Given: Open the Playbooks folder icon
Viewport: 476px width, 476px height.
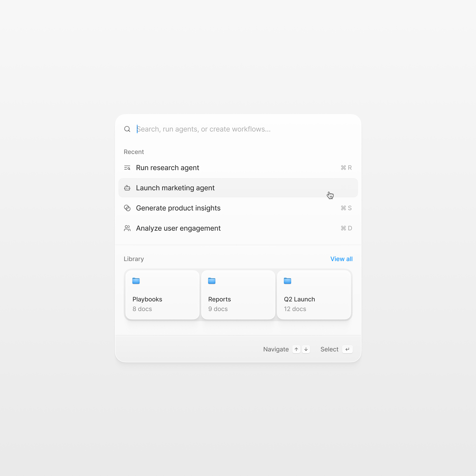Looking at the screenshot, I should 136,281.
